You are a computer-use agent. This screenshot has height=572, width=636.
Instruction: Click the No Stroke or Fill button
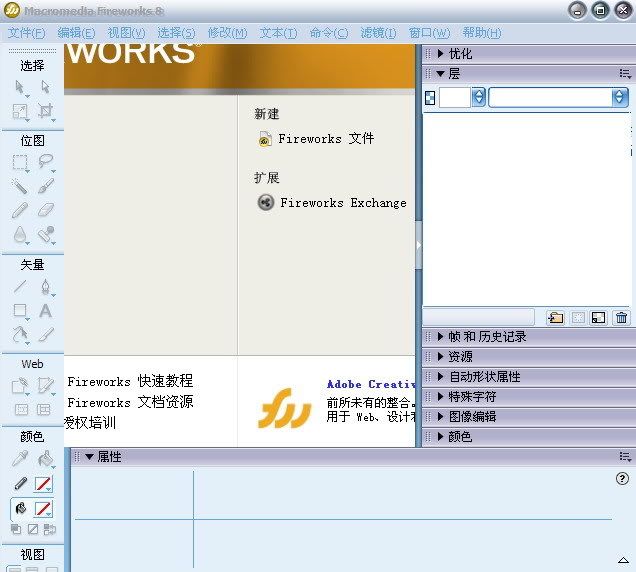(x=33, y=529)
